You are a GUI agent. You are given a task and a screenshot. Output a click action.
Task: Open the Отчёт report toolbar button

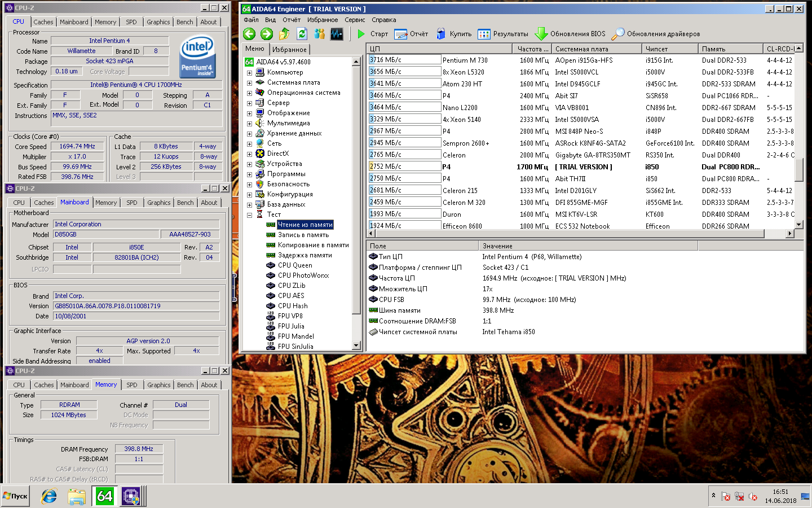412,34
